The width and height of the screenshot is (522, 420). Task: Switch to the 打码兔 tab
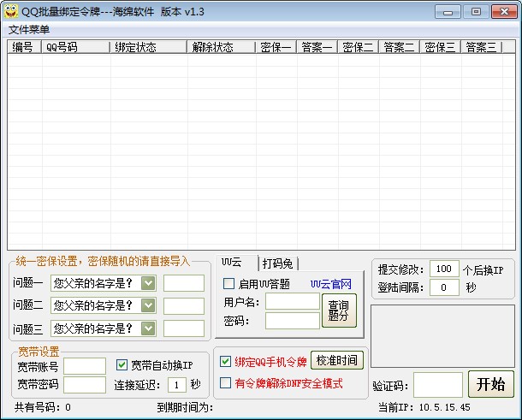[x=278, y=263]
